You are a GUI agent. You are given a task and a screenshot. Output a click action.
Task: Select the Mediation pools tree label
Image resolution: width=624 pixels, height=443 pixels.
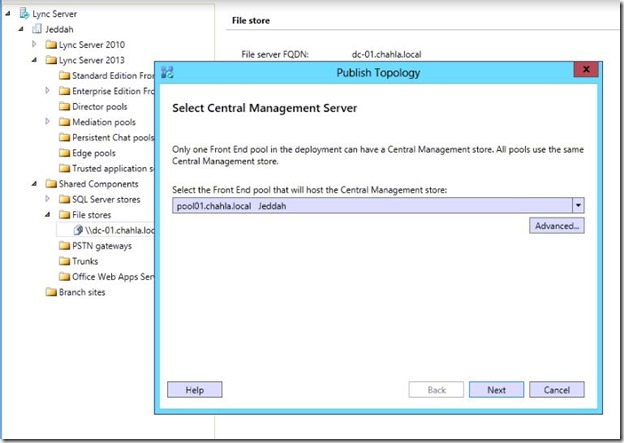[x=104, y=122]
